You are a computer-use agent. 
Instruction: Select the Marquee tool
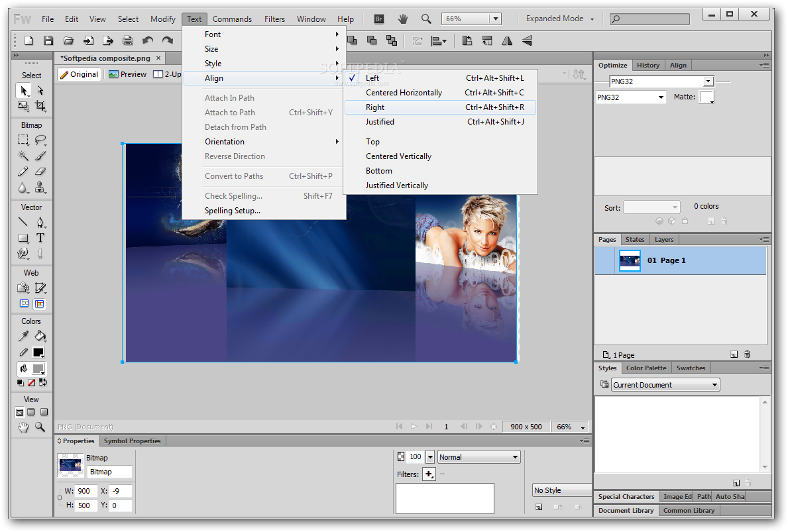[x=23, y=140]
